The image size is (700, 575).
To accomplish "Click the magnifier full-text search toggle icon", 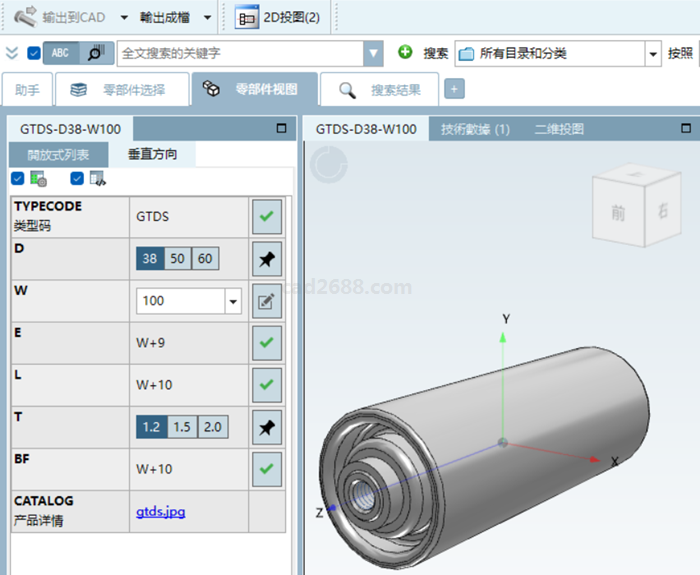I will (94, 53).
